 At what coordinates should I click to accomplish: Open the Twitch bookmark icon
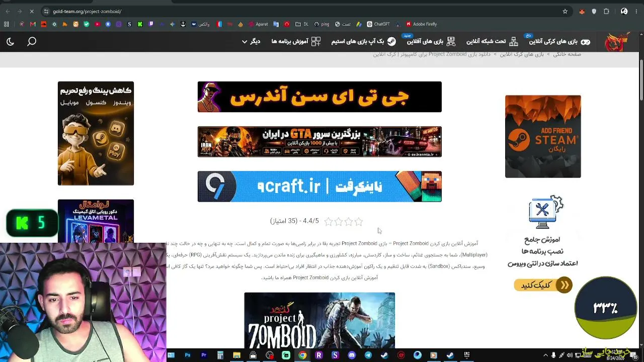151,24
